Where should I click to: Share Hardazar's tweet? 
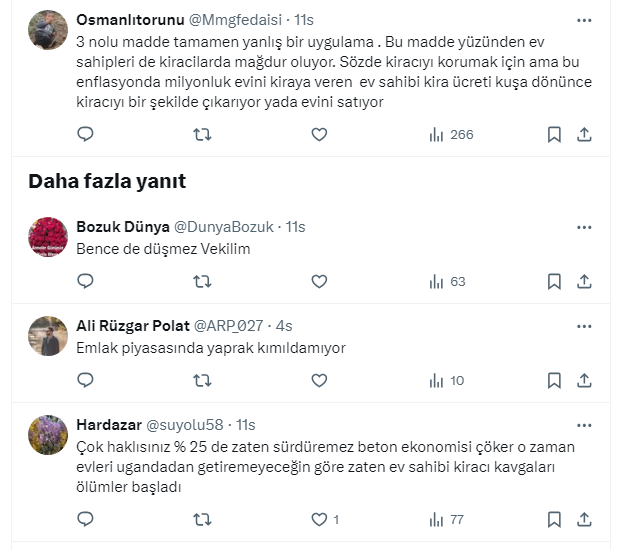(x=585, y=519)
